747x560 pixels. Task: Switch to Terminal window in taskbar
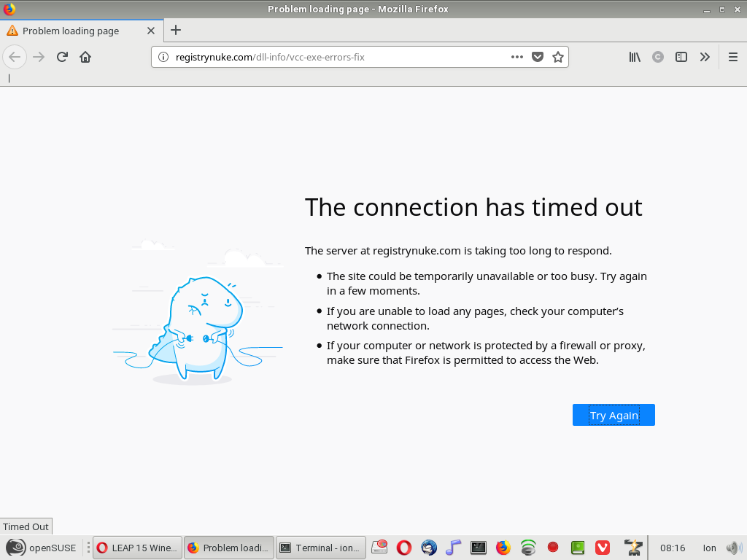(321, 548)
